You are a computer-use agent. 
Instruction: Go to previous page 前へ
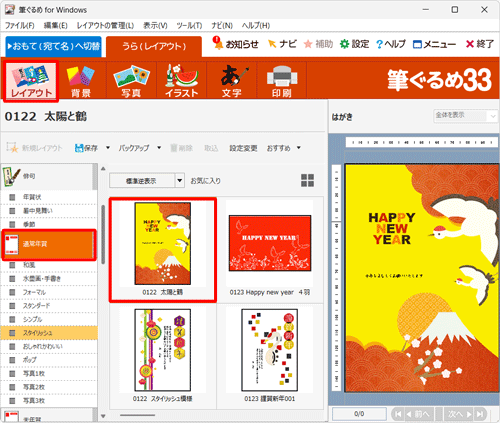tap(419, 414)
